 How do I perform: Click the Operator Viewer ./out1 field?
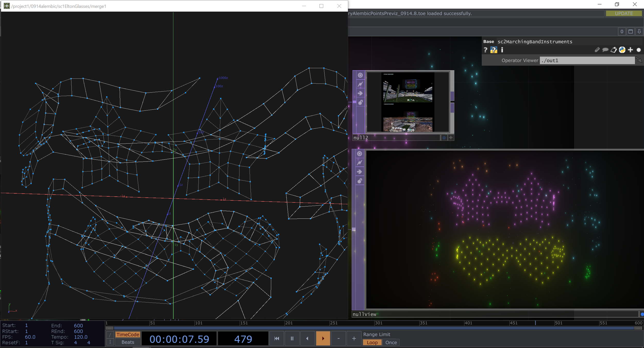pyautogui.click(x=587, y=60)
